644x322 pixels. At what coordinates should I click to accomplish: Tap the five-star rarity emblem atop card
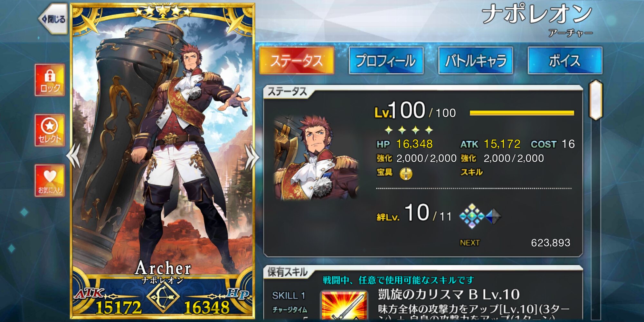click(163, 12)
